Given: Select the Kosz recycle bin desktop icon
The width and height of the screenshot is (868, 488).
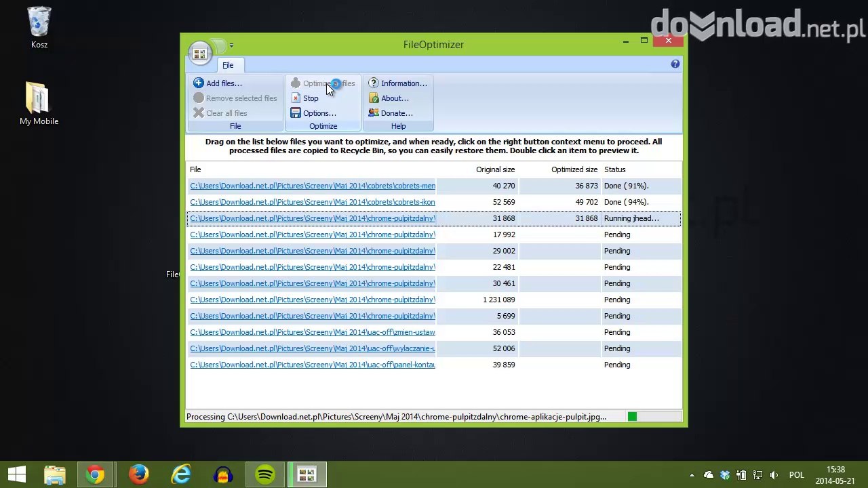Looking at the screenshot, I should point(39,28).
